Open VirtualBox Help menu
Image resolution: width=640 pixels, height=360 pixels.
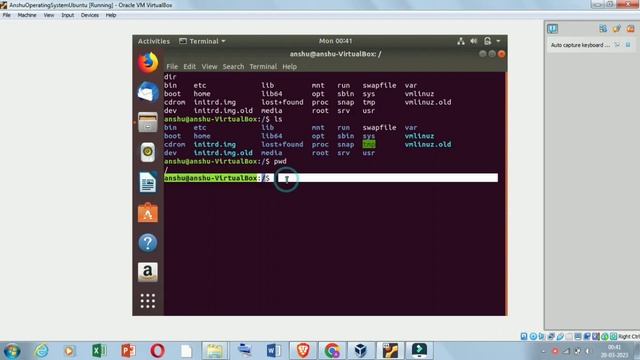[111, 15]
